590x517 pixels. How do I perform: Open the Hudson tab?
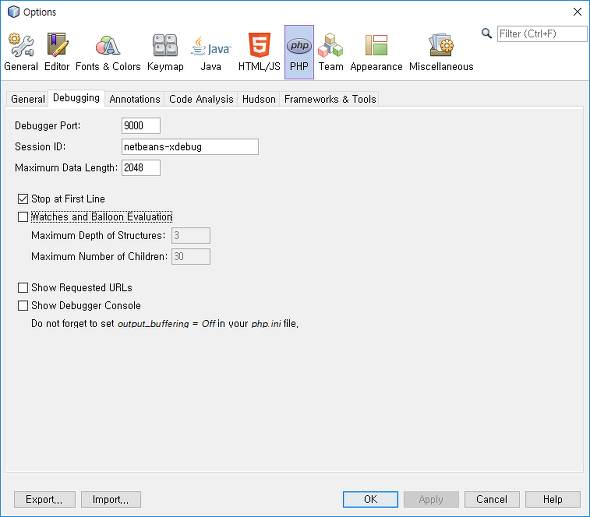pyautogui.click(x=259, y=99)
